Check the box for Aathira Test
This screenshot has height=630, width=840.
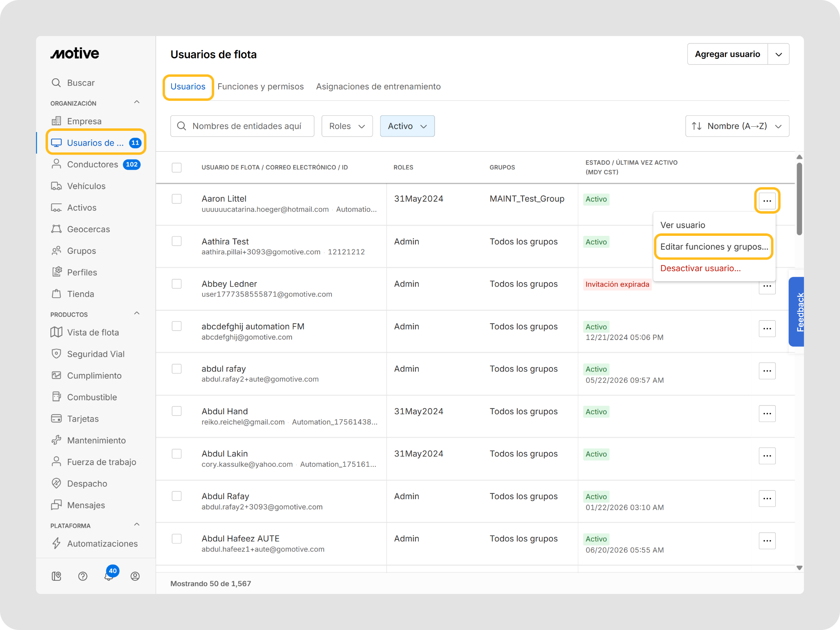pyautogui.click(x=176, y=241)
